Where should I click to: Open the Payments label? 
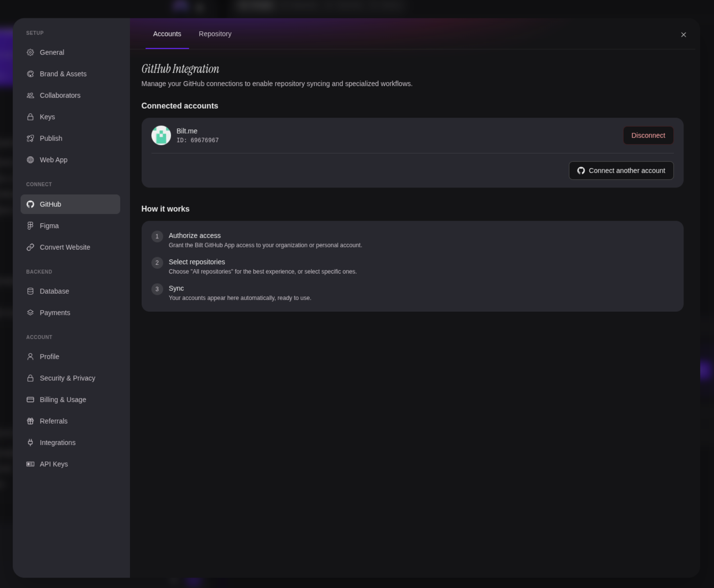point(55,313)
